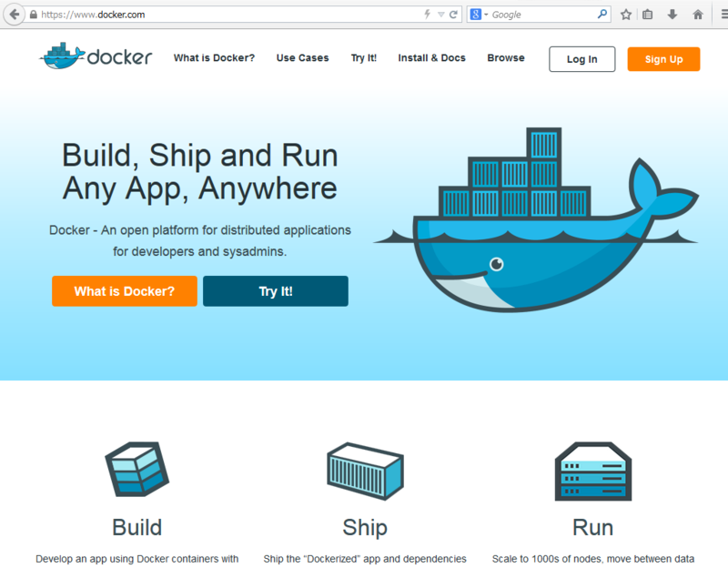Click the orange What is Docker? button
This screenshot has width=728, height=568.
click(x=125, y=291)
